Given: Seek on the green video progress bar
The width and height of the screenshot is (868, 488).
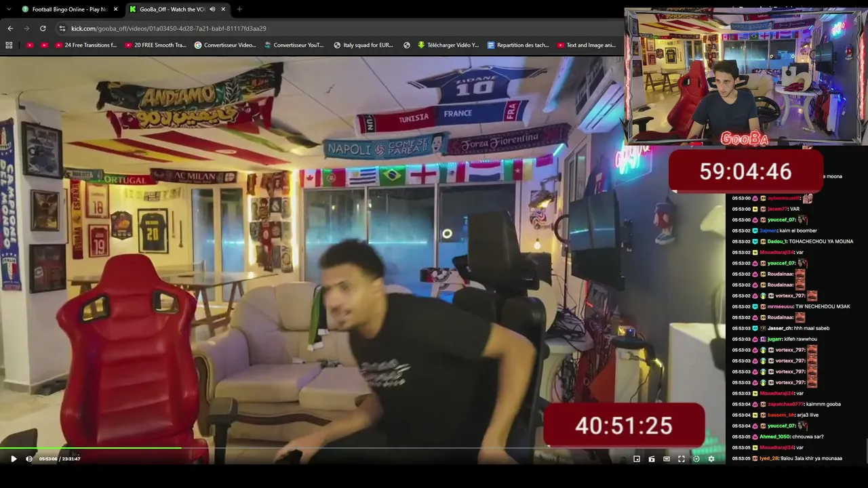Looking at the screenshot, I should 362,448.
